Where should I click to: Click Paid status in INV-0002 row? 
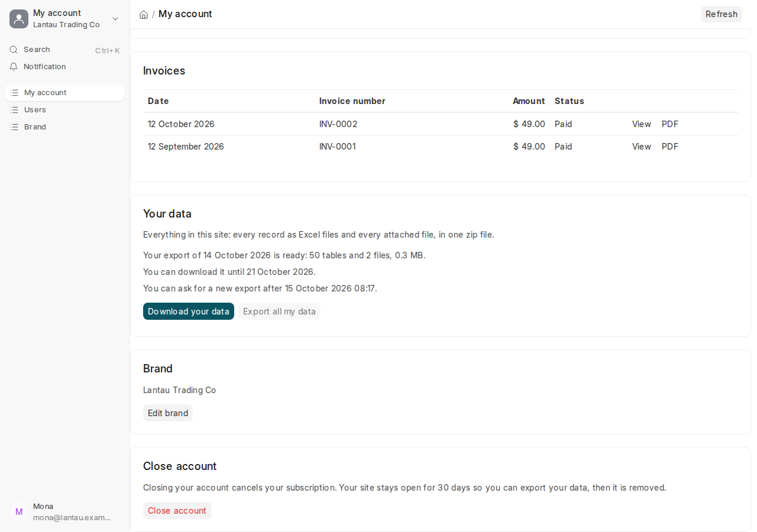[564, 124]
